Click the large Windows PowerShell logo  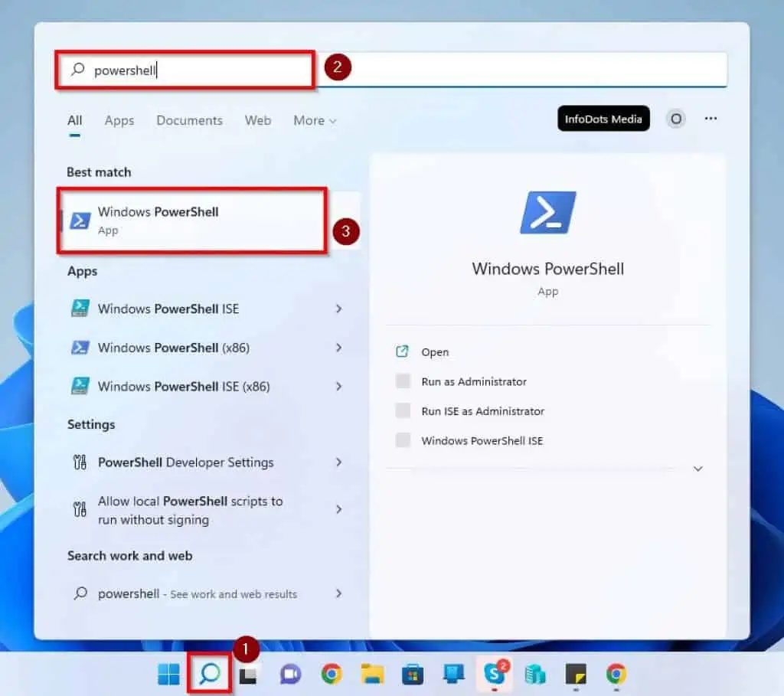pos(547,211)
